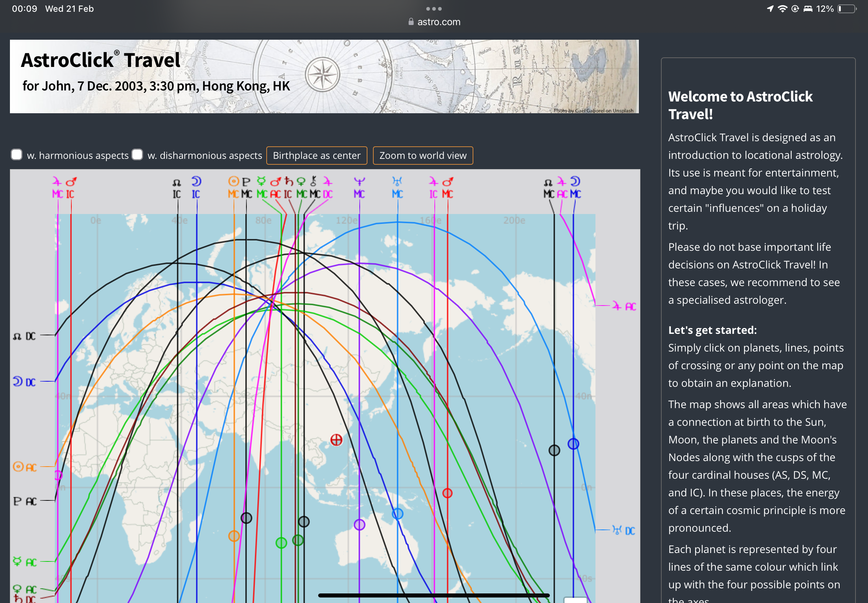The width and height of the screenshot is (868, 603).
Task: Select the Neptune MC label
Action: pos(359,188)
